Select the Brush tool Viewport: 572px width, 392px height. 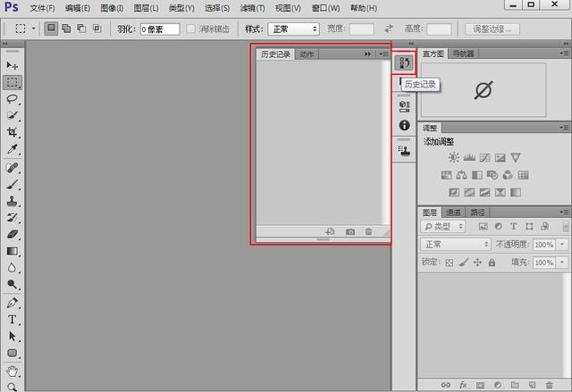[x=12, y=185]
